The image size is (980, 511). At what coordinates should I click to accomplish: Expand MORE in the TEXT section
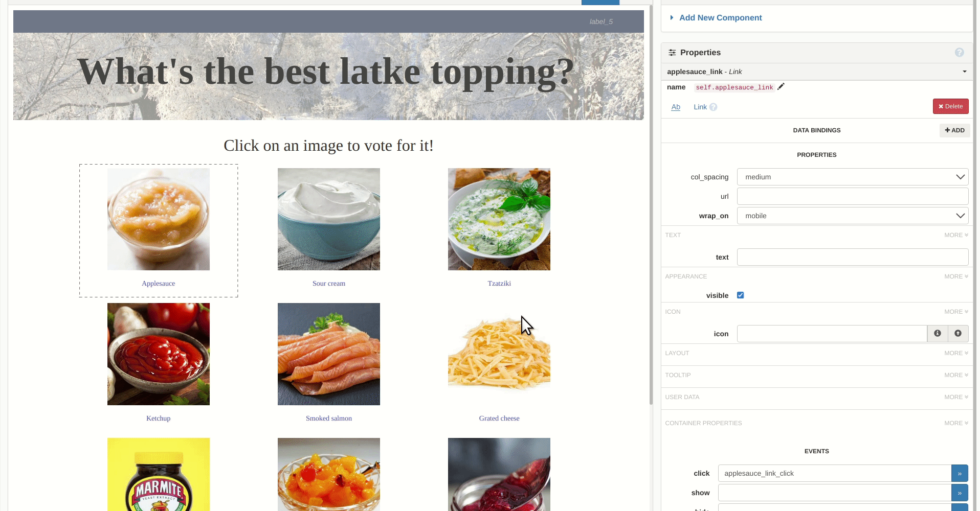coord(956,235)
